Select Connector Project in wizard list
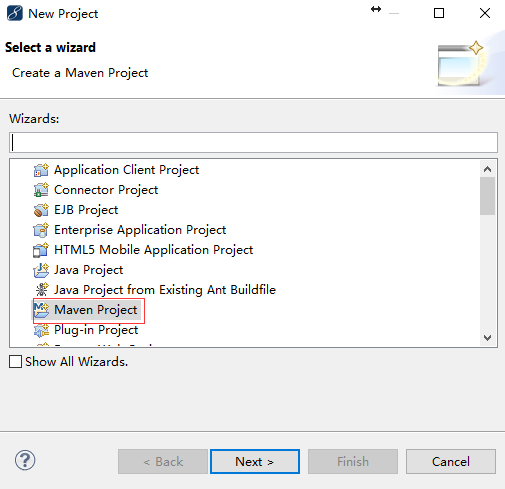Viewport: 505px width, 489px height. click(x=106, y=190)
